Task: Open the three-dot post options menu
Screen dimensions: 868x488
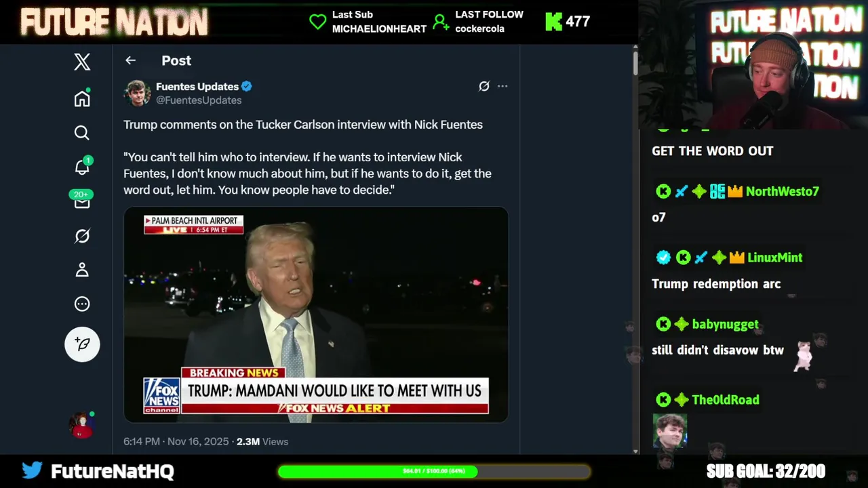Action: click(x=502, y=86)
